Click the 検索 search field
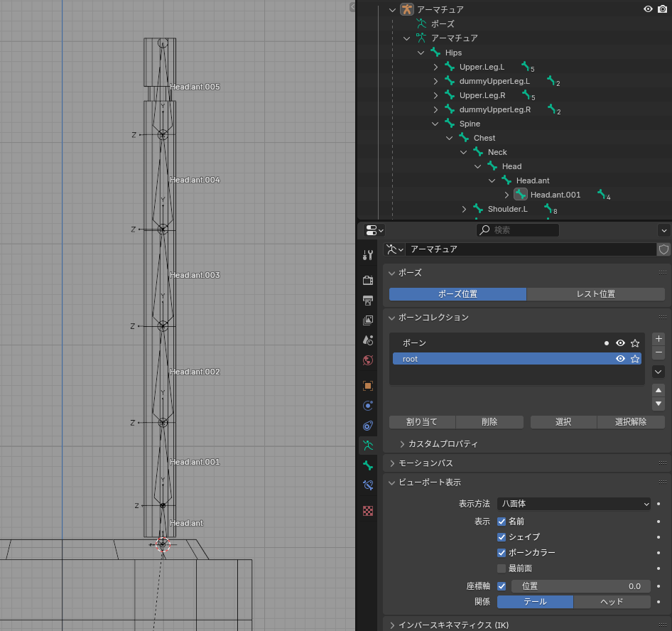Image resolution: width=672 pixels, height=631 pixels. pos(517,230)
